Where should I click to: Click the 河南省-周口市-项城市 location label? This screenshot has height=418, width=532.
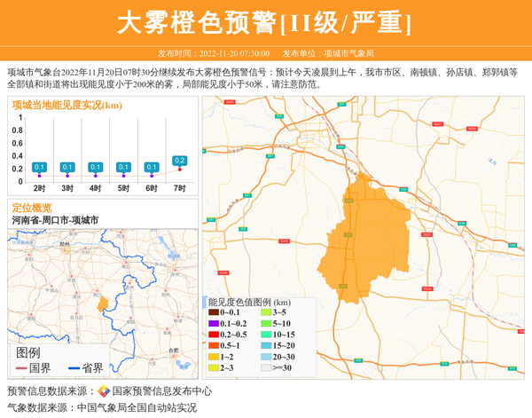(x=55, y=219)
